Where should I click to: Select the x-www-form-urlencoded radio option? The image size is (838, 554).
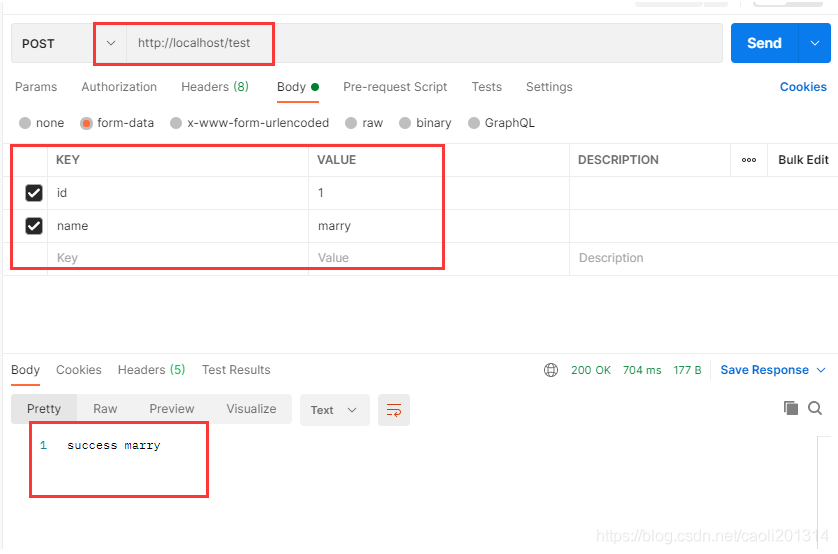(x=176, y=123)
